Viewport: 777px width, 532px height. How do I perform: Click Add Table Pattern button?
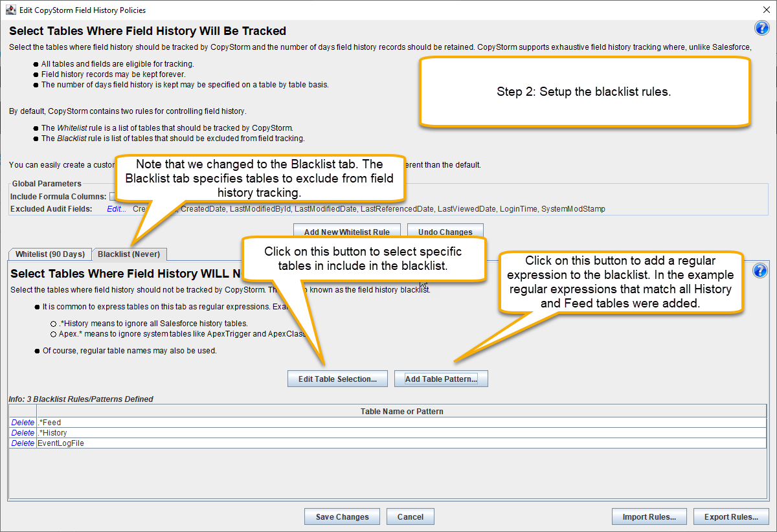(x=441, y=379)
